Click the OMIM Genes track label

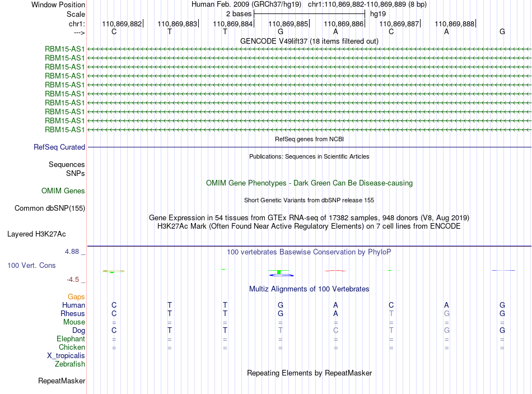[63, 191]
